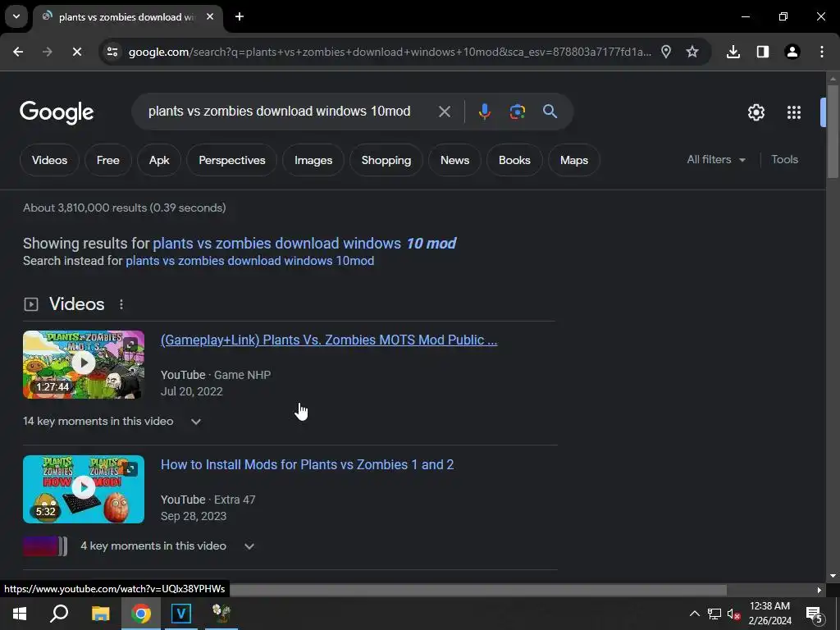This screenshot has width=840, height=630.
Task: Open search Tools
Action: pos(784,160)
